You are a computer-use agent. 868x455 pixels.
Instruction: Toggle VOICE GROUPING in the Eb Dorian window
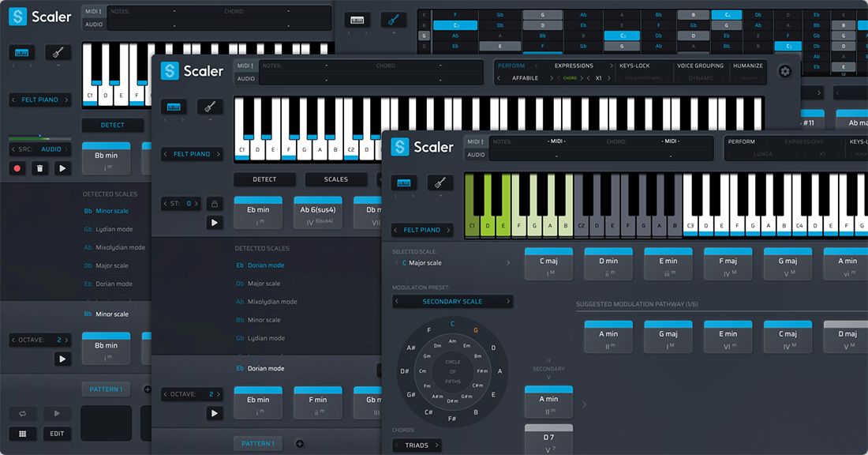[700, 66]
